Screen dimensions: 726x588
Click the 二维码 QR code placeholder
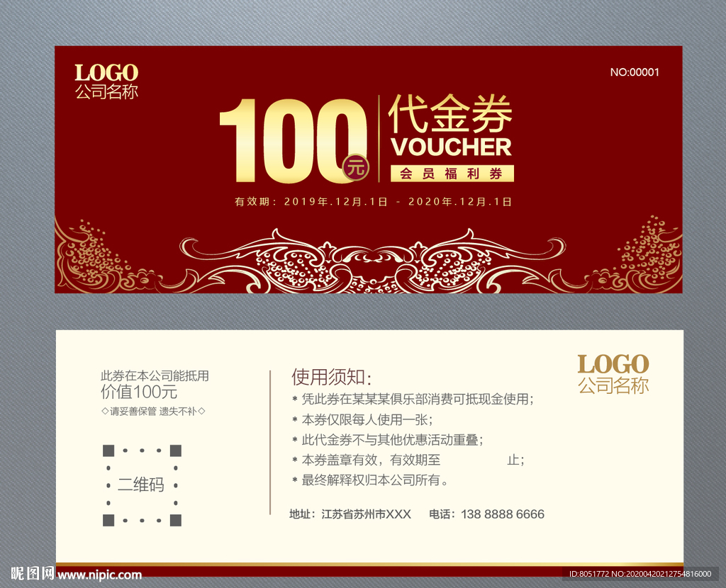pyautogui.click(x=142, y=485)
